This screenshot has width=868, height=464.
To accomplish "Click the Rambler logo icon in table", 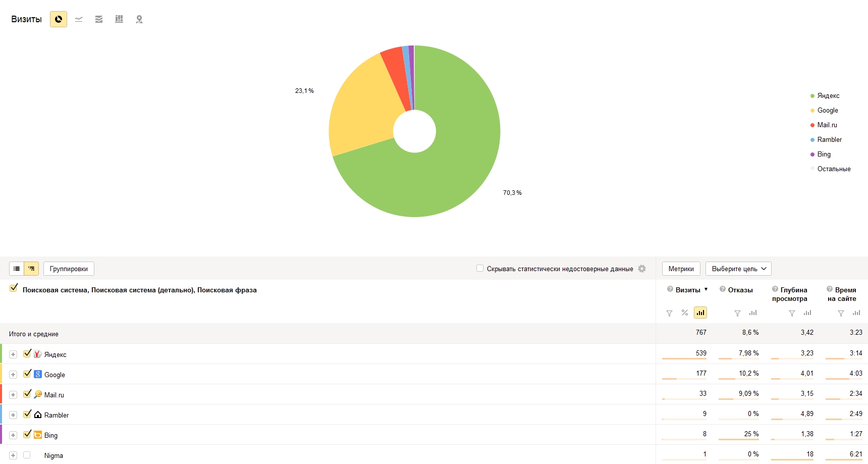I will click(38, 415).
